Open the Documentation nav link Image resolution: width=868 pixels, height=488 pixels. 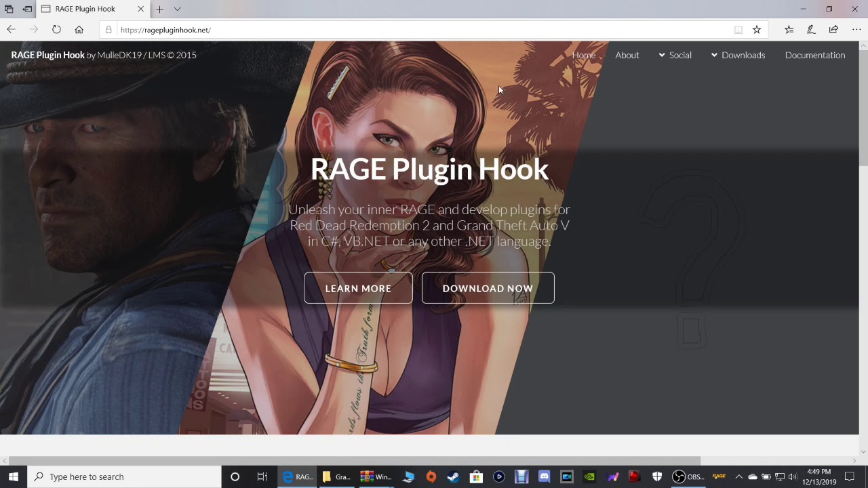pyautogui.click(x=815, y=55)
